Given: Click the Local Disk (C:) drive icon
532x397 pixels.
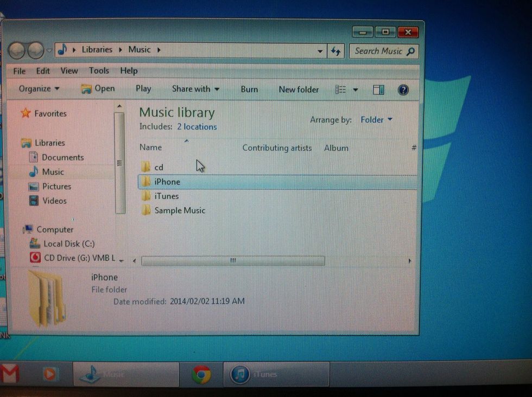Looking at the screenshot, I should 35,243.
